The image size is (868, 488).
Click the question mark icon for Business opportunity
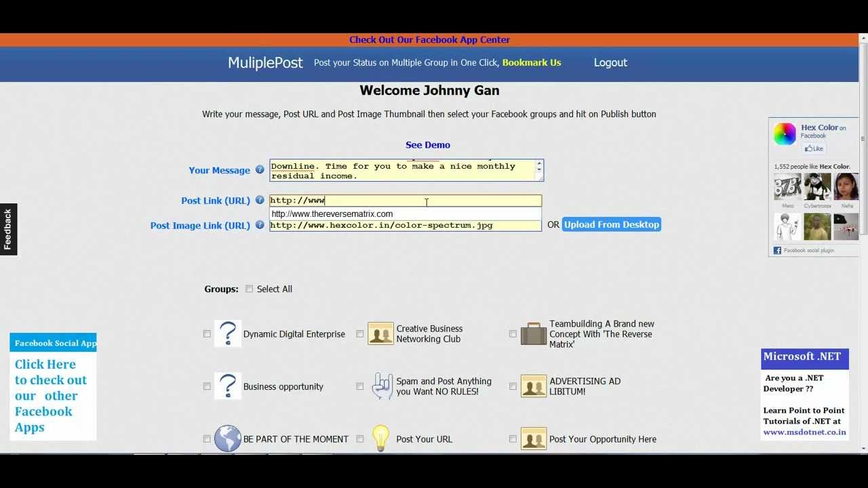(228, 386)
